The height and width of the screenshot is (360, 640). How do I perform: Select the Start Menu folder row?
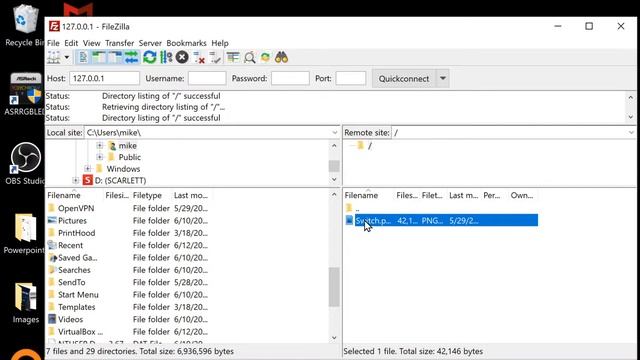point(128,295)
